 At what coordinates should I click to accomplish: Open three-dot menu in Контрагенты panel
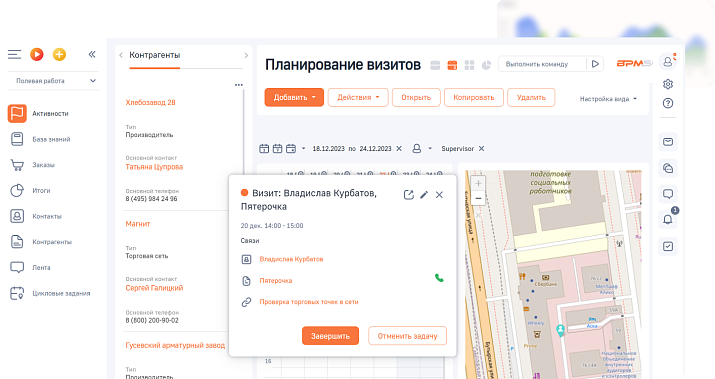tap(238, 85)
